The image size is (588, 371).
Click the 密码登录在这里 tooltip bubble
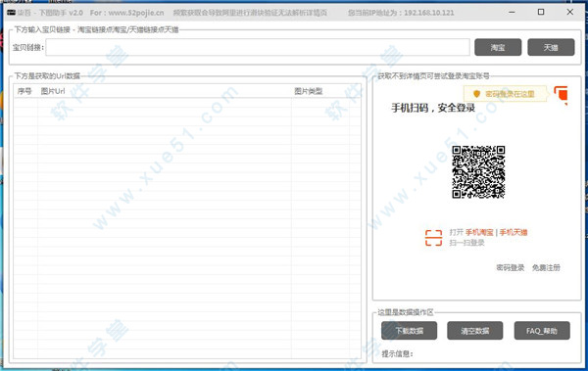pos(505,94)
